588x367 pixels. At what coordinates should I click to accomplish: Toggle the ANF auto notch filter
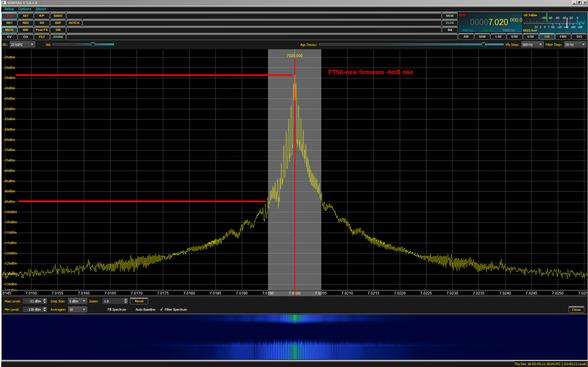tap(58, 23)
